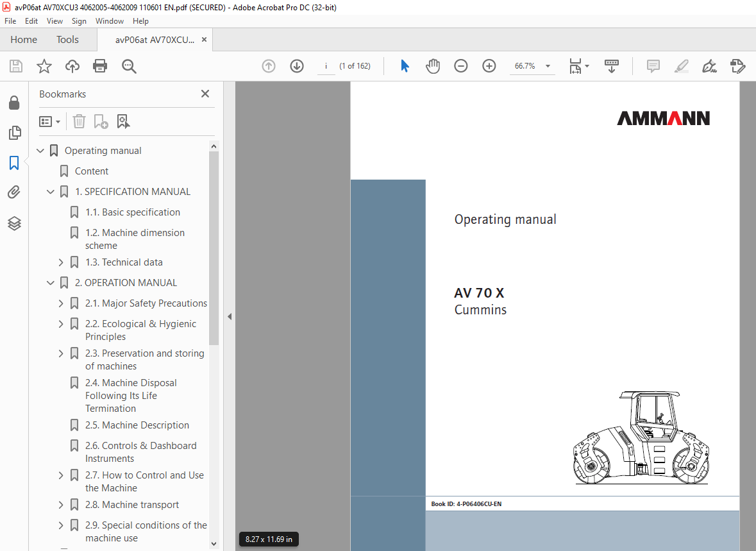Open fit page options dropdown arrow
This screenshot has width=756, height=551.
click(587, 66)
